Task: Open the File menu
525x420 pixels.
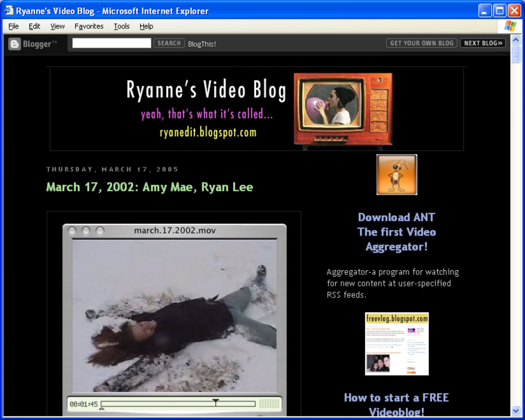Action: point(13,26)
